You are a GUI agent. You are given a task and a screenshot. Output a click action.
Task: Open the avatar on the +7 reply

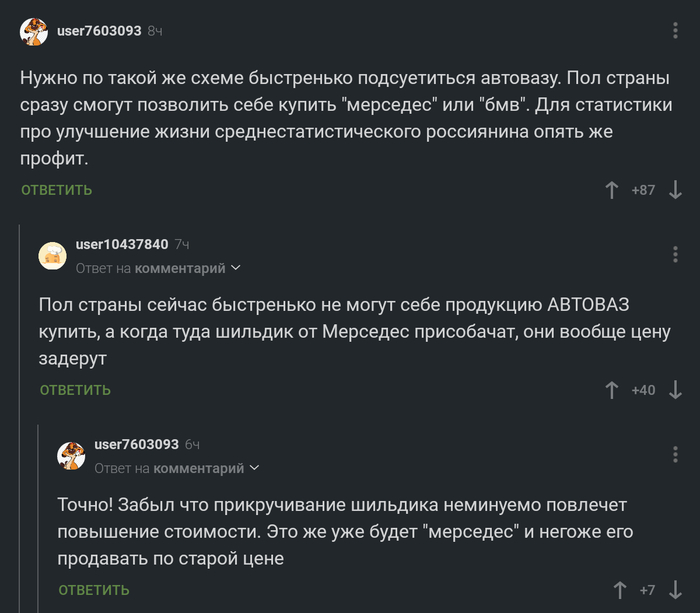pos(71,456)
